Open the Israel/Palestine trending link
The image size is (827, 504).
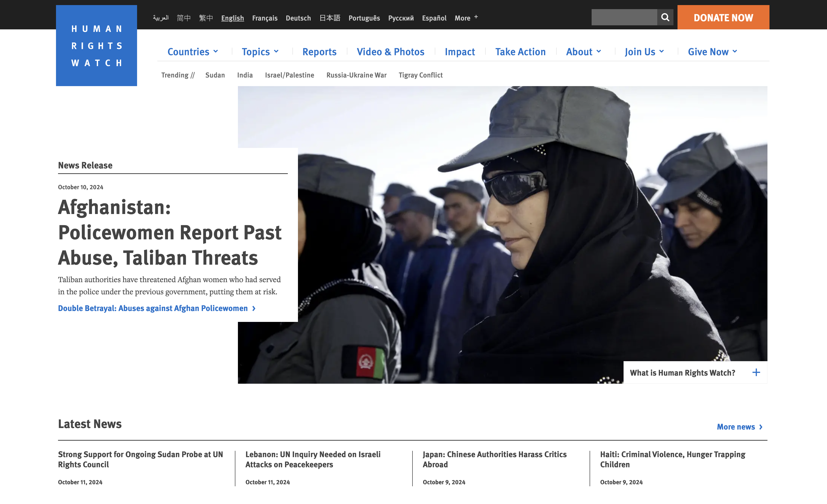click(x=289, y=75)
